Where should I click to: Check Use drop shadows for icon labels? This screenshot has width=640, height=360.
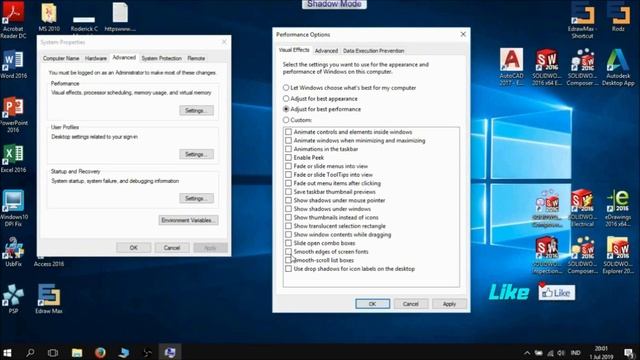288,269
